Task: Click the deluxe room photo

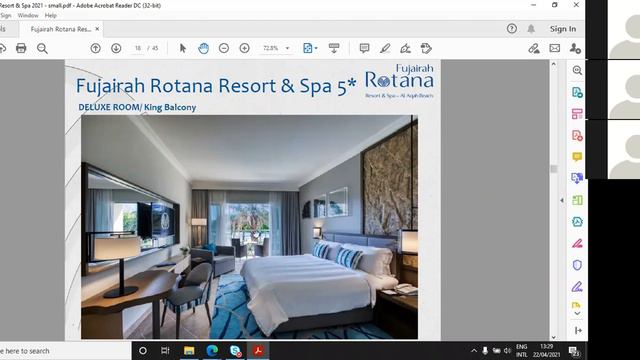Action: (249, 227)
